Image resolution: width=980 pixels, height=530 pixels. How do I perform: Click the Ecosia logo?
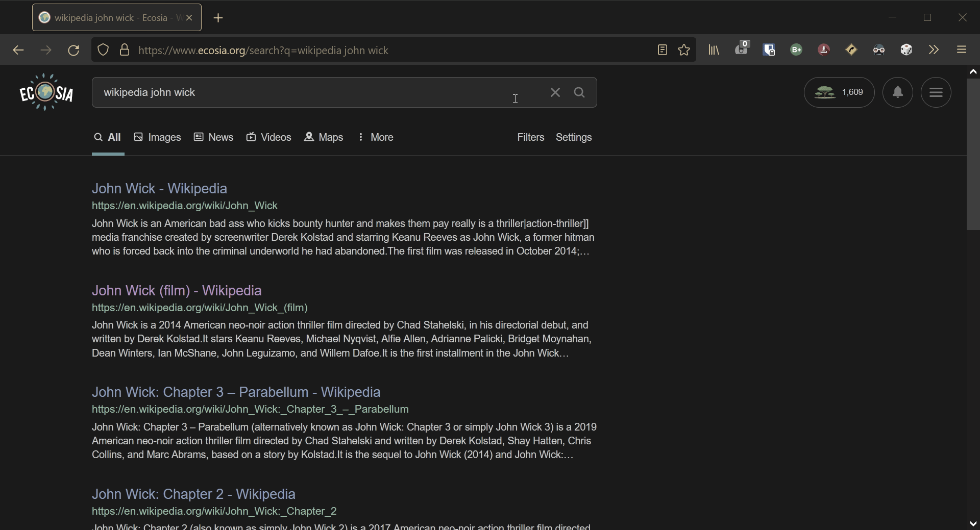tap(46, 92)
